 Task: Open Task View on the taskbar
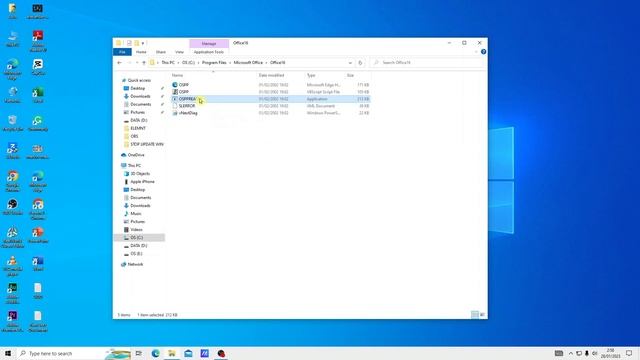pyautogui.click(x=139, y=353)
